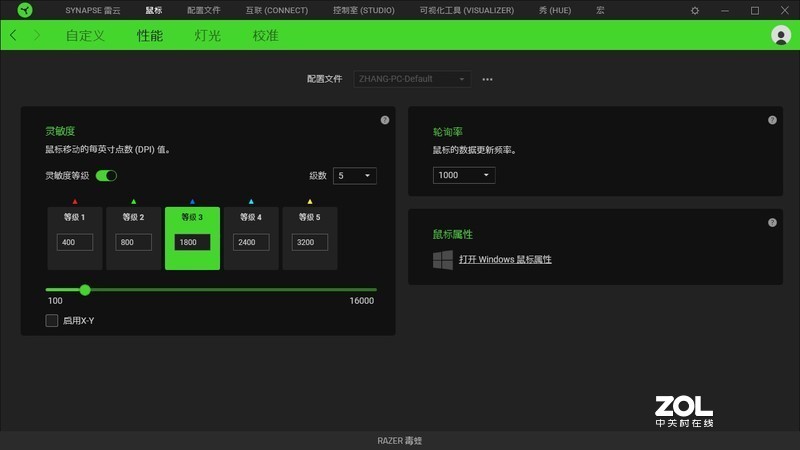
Task: Switch to the 灯光 tab
Action: click(x=207, y=36)
